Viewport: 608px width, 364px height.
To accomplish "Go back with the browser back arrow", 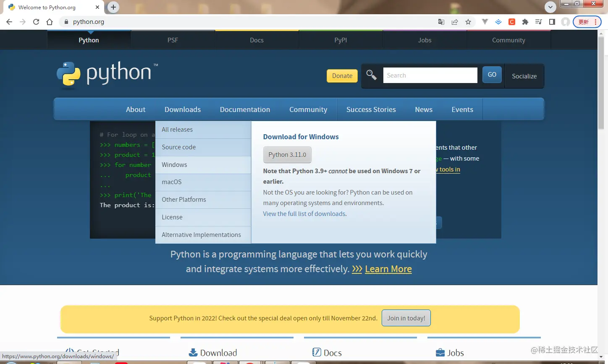I will [9, 22].
